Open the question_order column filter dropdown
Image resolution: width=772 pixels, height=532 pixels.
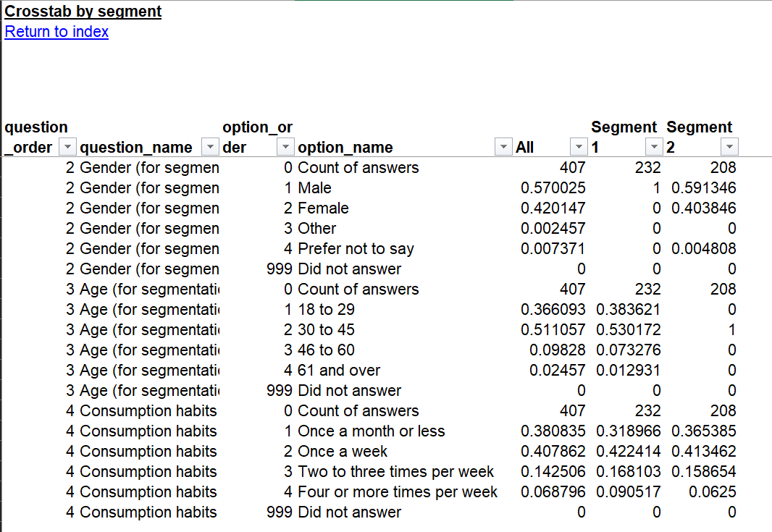[67, 148]
